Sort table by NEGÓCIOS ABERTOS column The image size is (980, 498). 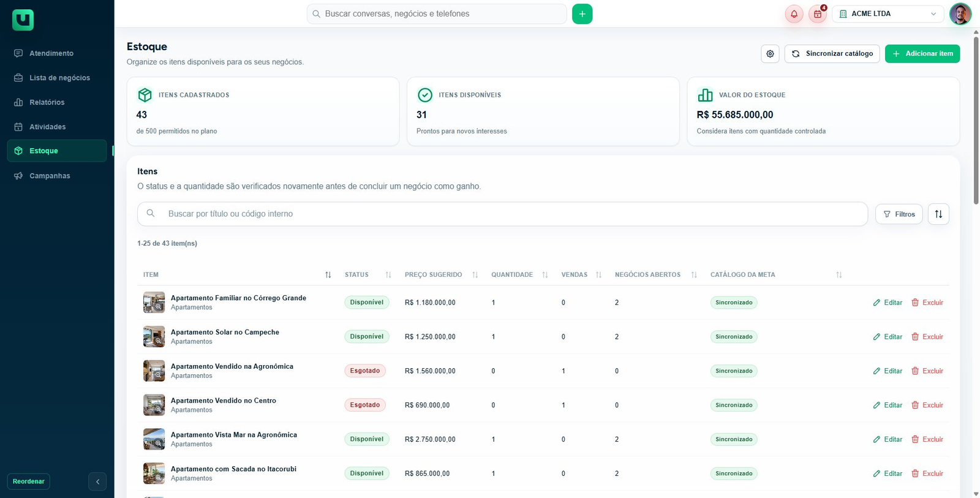[x=693, y=275]
